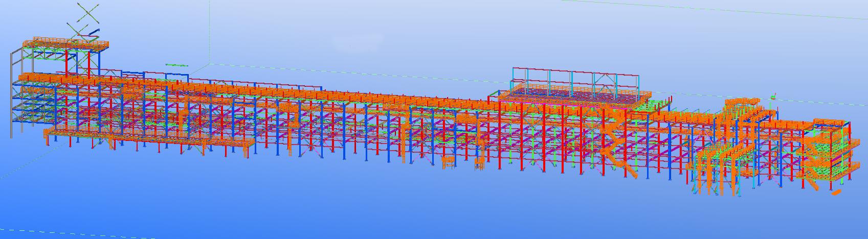Click the small green marker above the right end
The height and width of the screenshot is (239, 868).
point(773,95)
